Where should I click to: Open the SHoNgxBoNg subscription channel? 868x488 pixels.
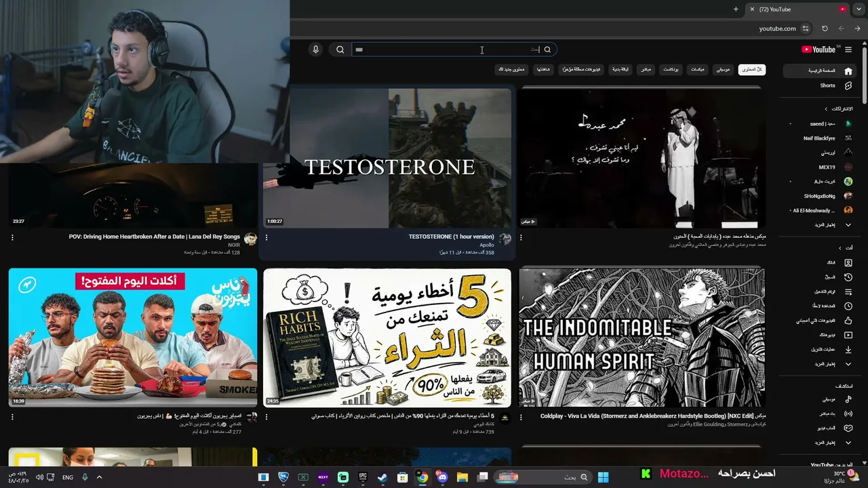tap(821, 196)
